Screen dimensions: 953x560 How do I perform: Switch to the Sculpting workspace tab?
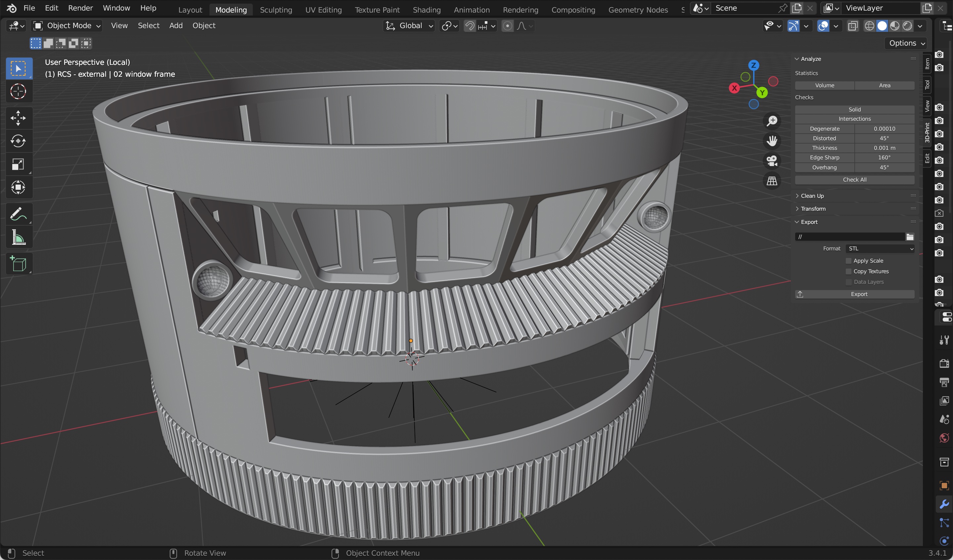coord(276,10)
